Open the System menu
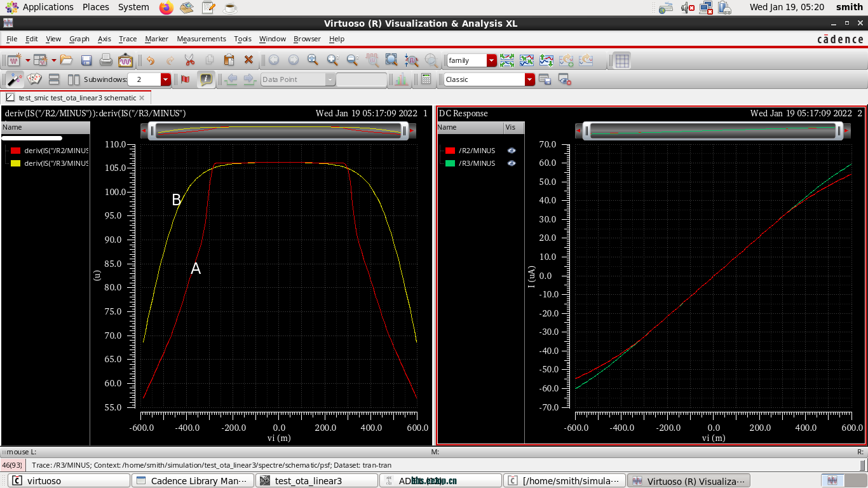This screenshot has width=868, height=488. 133,7
